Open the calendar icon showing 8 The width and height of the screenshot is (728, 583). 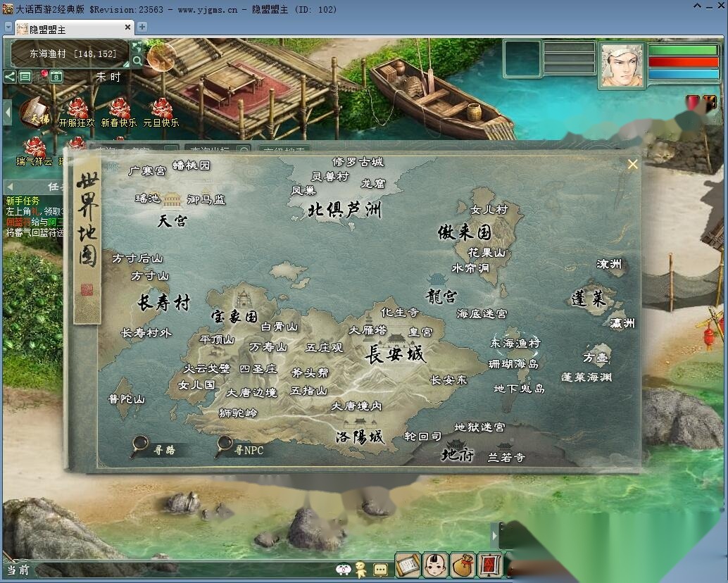click(56, 77)
